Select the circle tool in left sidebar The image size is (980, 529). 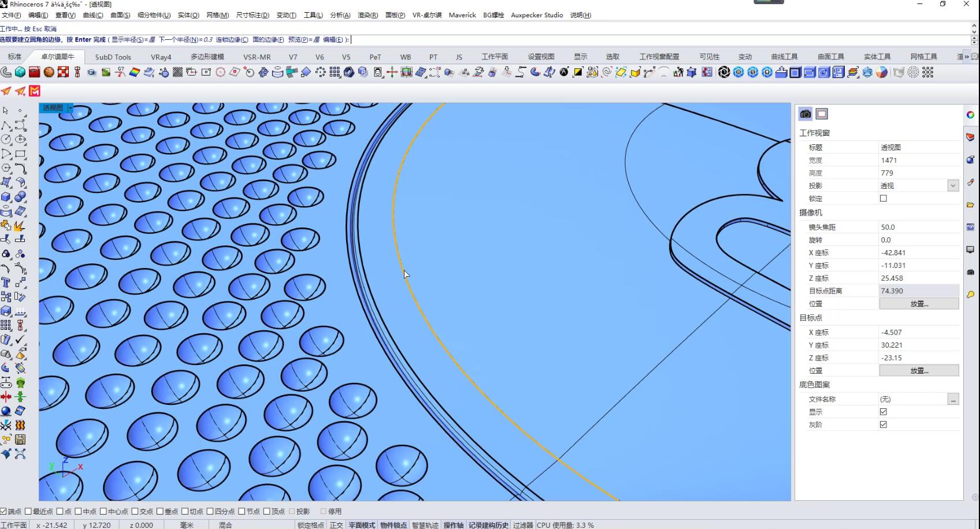(x=6, y=139)
